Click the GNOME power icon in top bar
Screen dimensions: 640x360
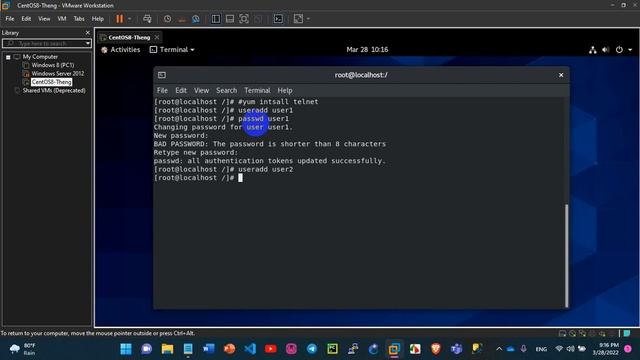(619, 50)
